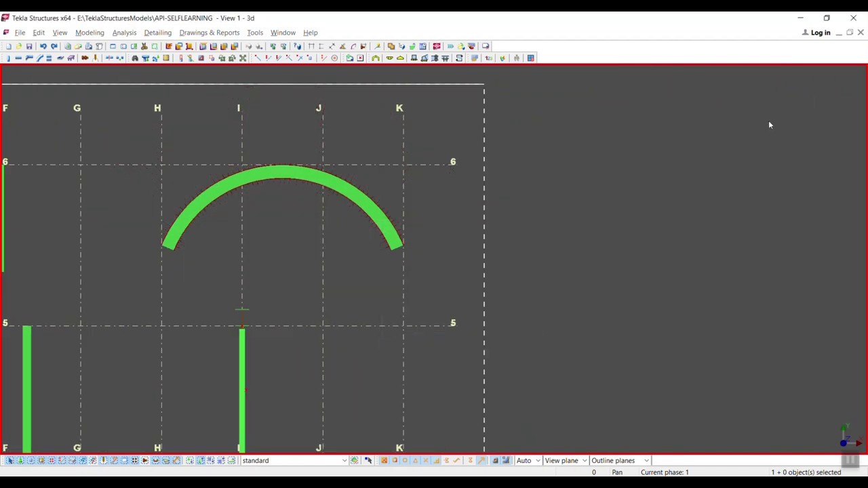This screenshot has width=868, height=488.
Task: Click the Open model folder icon
Action: pos(19,46)
